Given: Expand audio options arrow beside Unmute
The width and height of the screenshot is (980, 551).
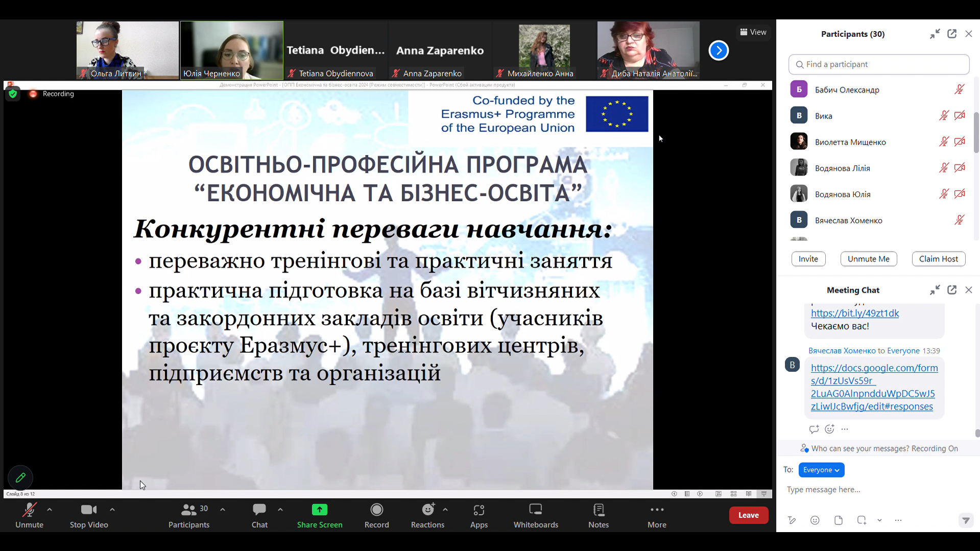Looking at the screenshot, I should (x=50, y=510).
